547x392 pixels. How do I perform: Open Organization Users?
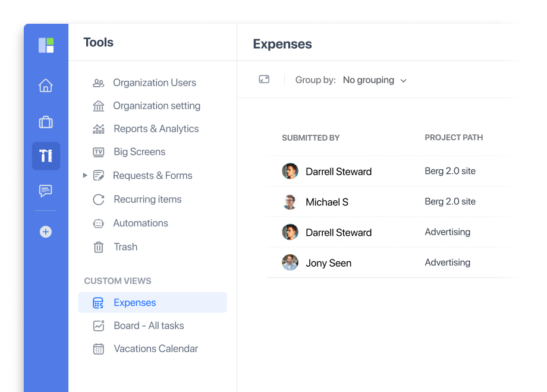(154, 83)
